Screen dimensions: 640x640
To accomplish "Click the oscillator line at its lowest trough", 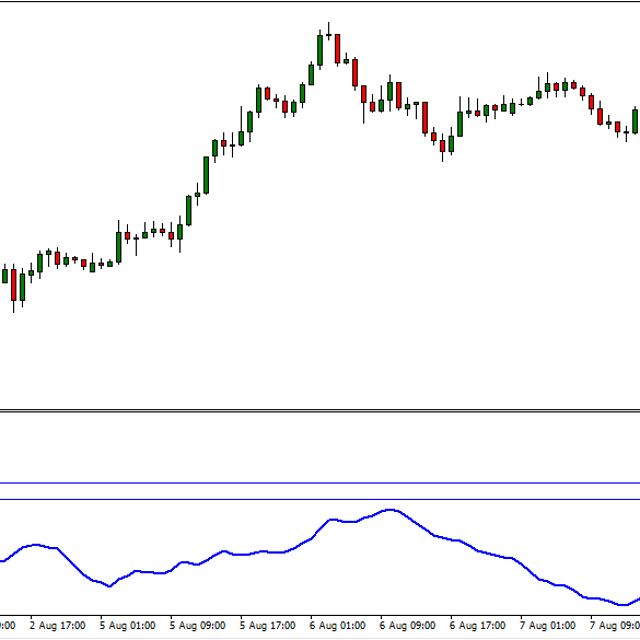I will pos(622,604).
